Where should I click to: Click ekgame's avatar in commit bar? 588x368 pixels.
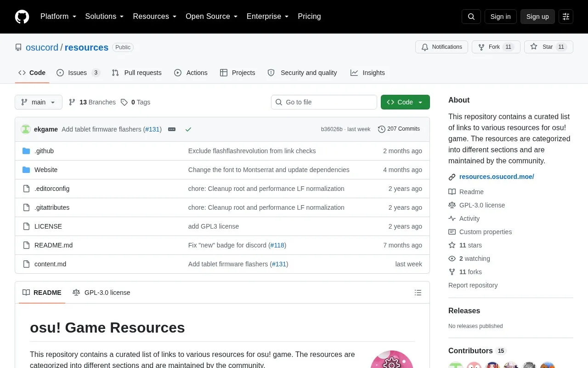26,129
